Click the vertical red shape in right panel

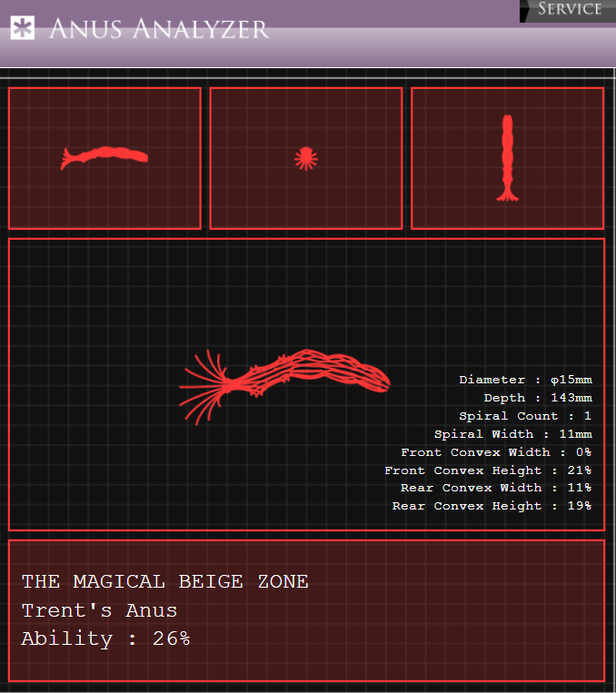(x=508, y=158)
